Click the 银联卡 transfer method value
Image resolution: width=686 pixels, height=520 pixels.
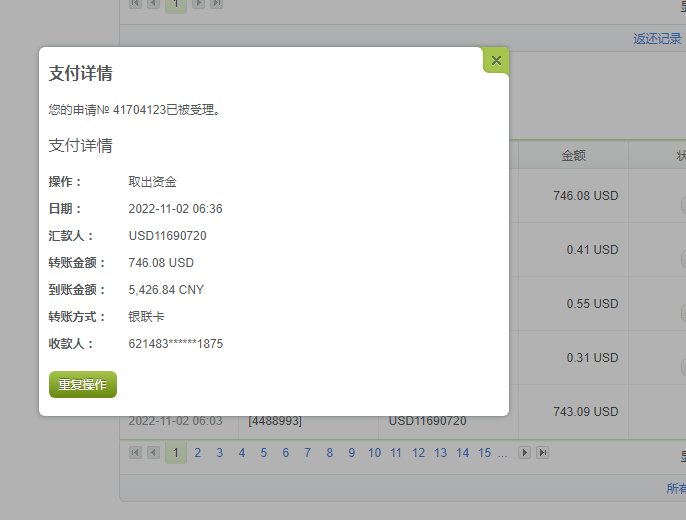(x=146, y=317)
